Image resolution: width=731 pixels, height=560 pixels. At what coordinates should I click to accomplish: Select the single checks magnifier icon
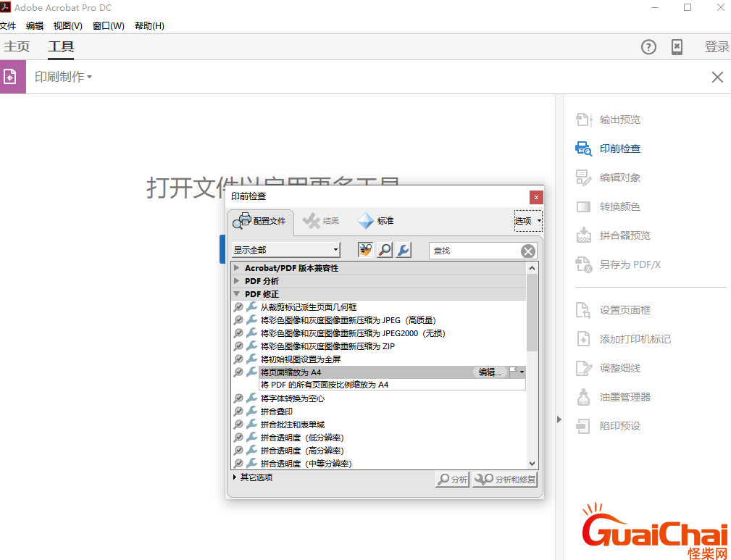pyautogui.click(x=385, y=250)
